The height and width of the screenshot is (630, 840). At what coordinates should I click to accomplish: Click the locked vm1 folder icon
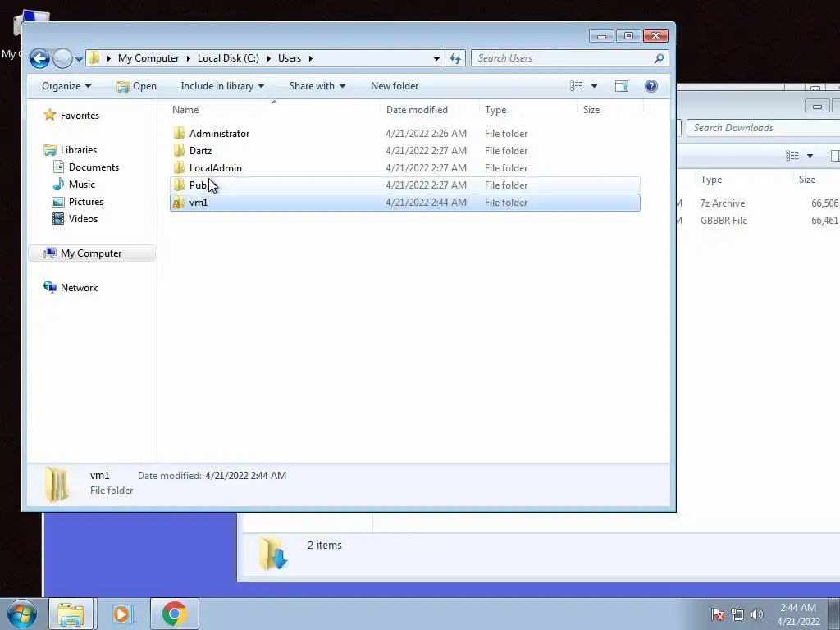click(179, 202)
